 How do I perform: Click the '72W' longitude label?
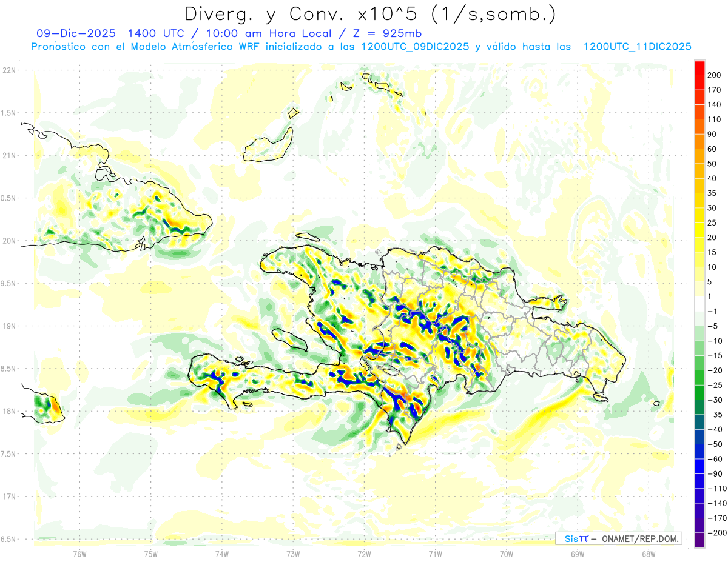pos(364,553)
